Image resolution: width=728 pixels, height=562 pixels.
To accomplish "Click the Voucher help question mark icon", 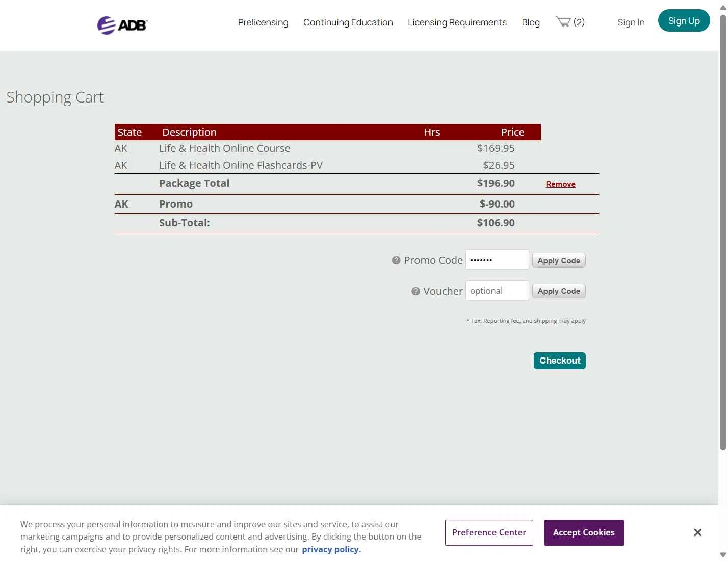I will (x=415, y=291).
